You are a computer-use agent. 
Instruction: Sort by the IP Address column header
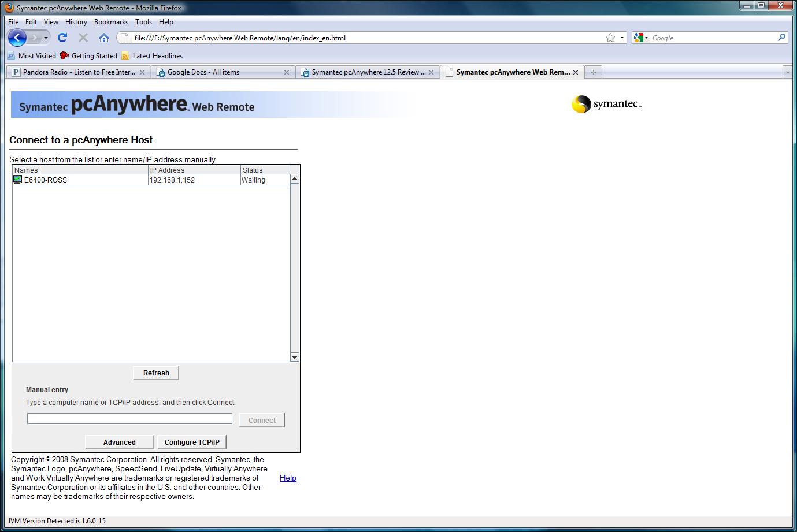(x=195, y=170)
